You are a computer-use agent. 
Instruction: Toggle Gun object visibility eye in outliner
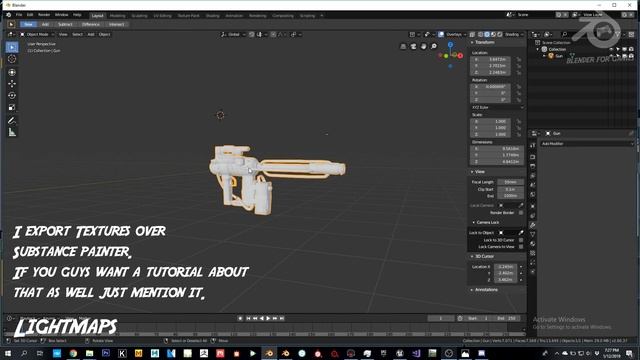coord(611,56)
